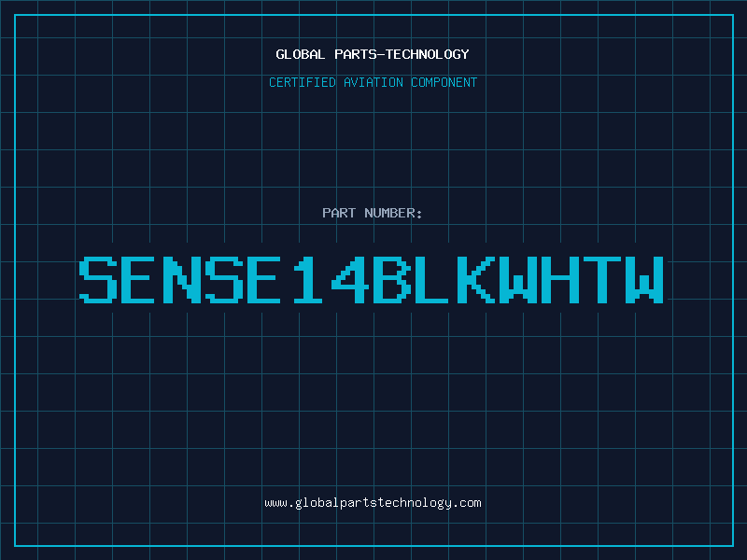
Task: Click the GLOBAL word in the header
Action: tap(300, 54)
